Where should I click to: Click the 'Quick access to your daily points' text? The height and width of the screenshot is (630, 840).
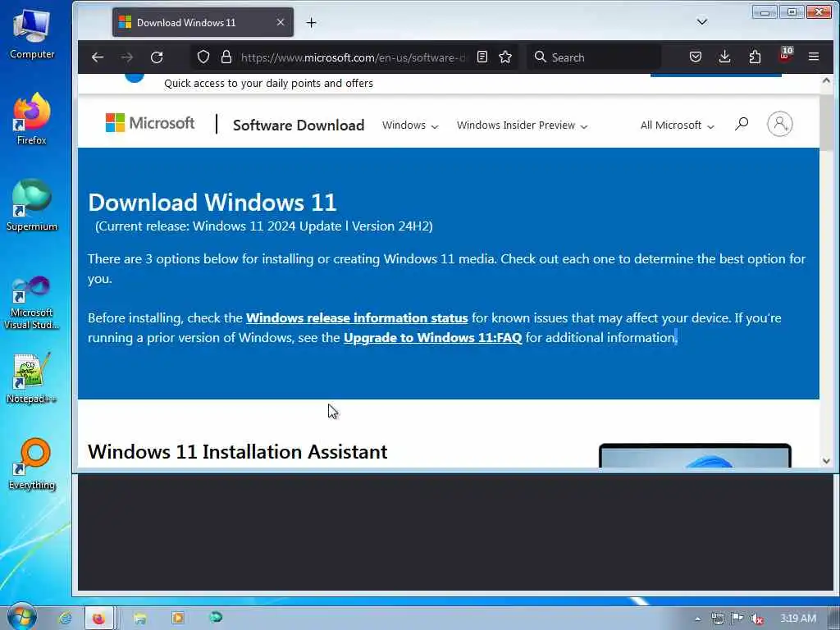(268, 83)
